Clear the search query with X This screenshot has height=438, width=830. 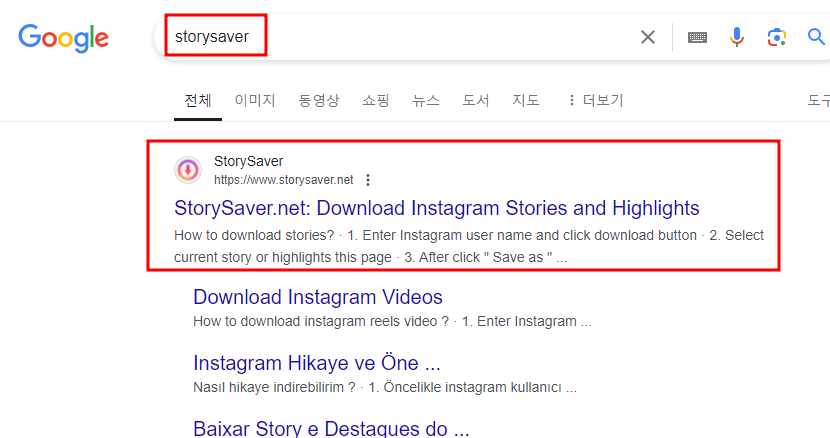pos(648,37)
